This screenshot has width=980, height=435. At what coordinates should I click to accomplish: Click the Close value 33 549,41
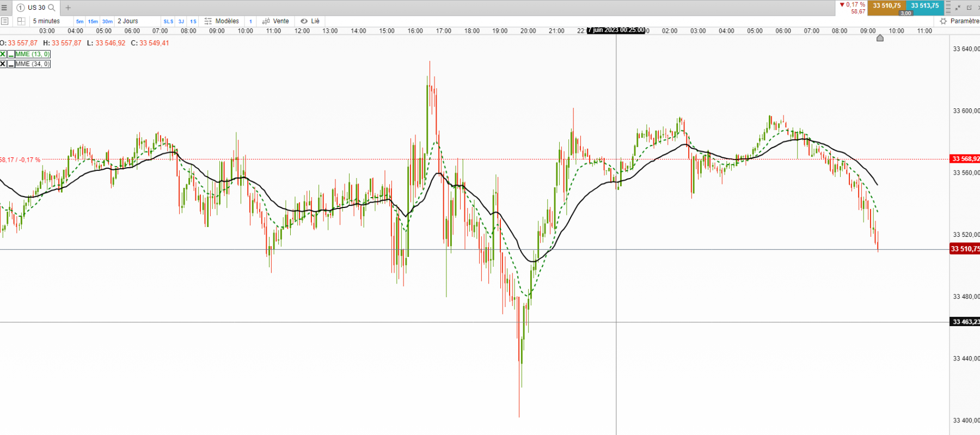(x=154, y=43)
